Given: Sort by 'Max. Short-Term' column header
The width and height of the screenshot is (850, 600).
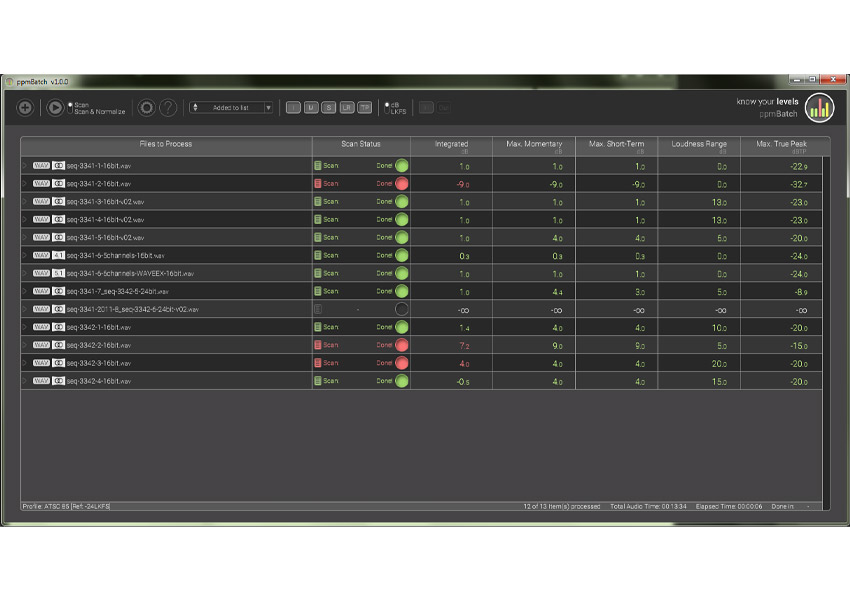Looking at the screenshot, I should click(x=616, y=146).
